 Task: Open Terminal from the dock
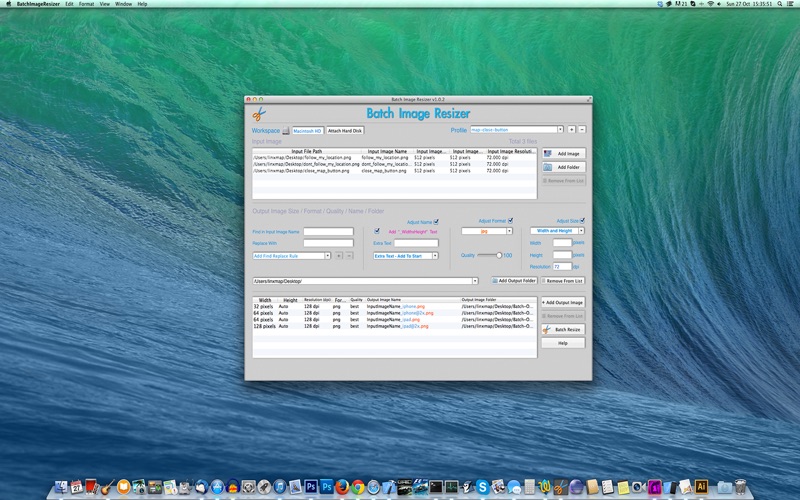436,487
